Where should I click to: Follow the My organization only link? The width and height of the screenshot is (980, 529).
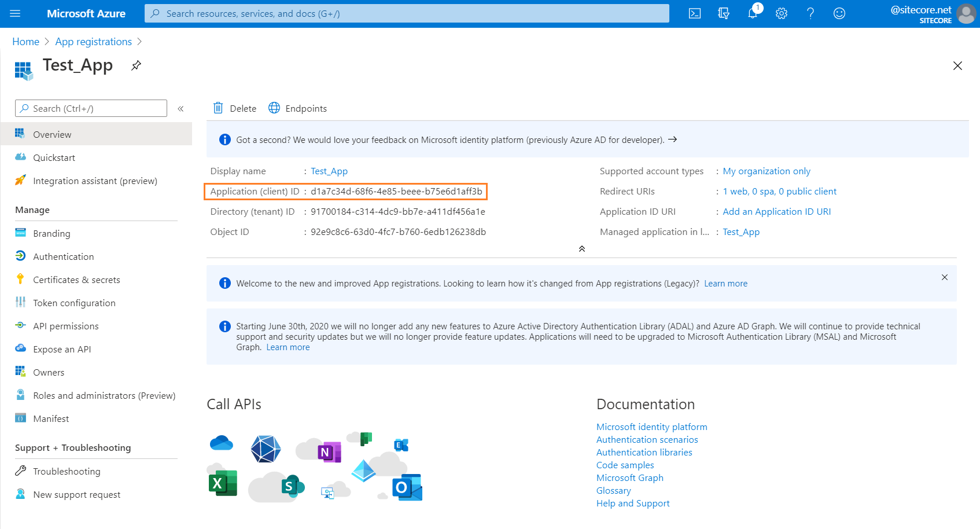click(767, 171)
